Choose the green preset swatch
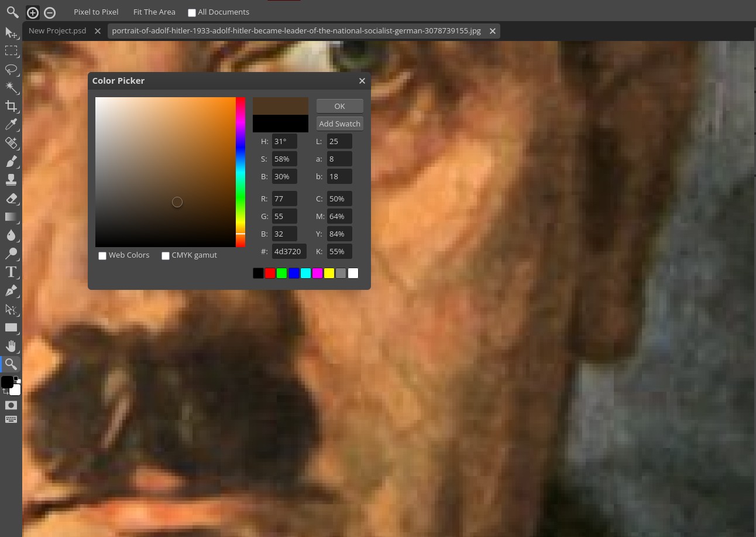Image resolution: width=756 pixels, height=537 pixels. point(282,273)
